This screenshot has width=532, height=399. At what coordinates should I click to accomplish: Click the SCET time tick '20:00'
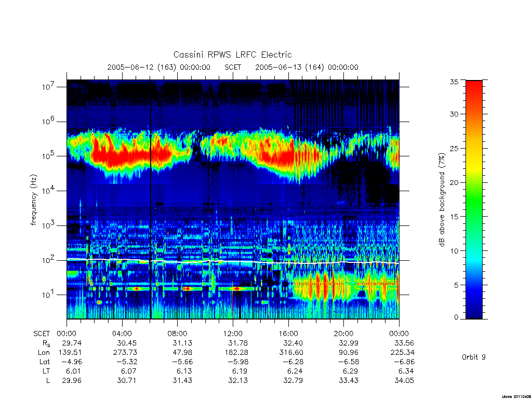pyautogui.click(x=344, y=334)
